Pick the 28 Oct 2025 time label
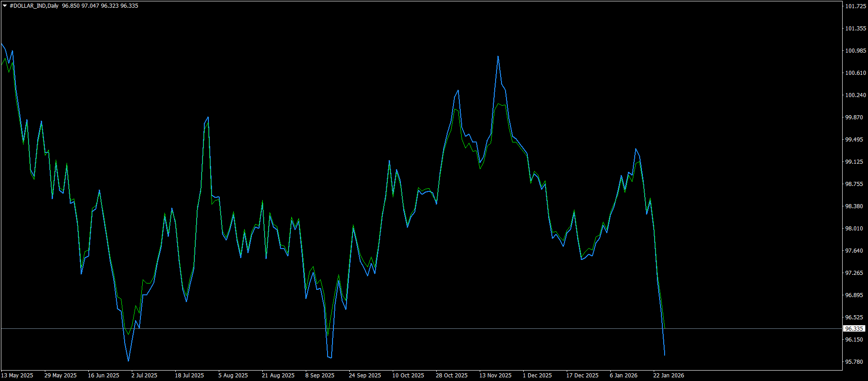The image size is (868, 381). tap(452, 375)
